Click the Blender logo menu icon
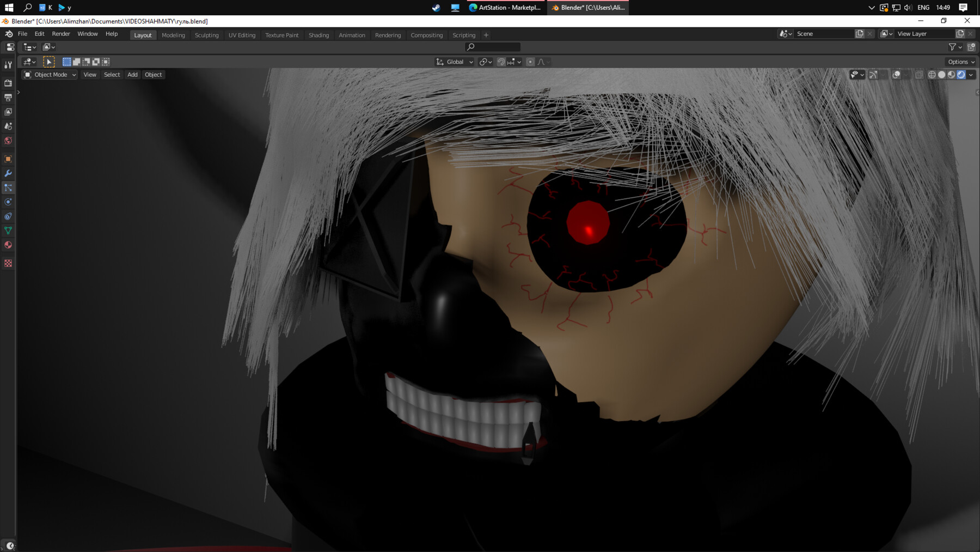Screen dimensions: 980x552 tap(9, 34)
